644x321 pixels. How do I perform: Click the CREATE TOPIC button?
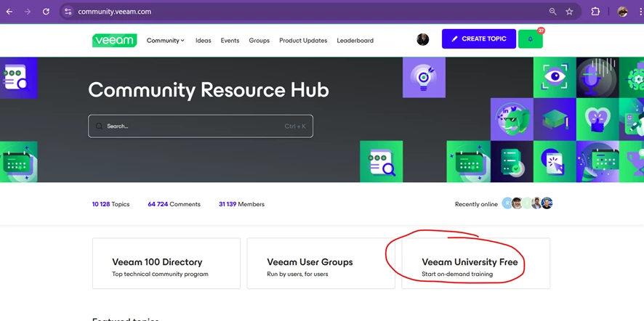point(479,39)
